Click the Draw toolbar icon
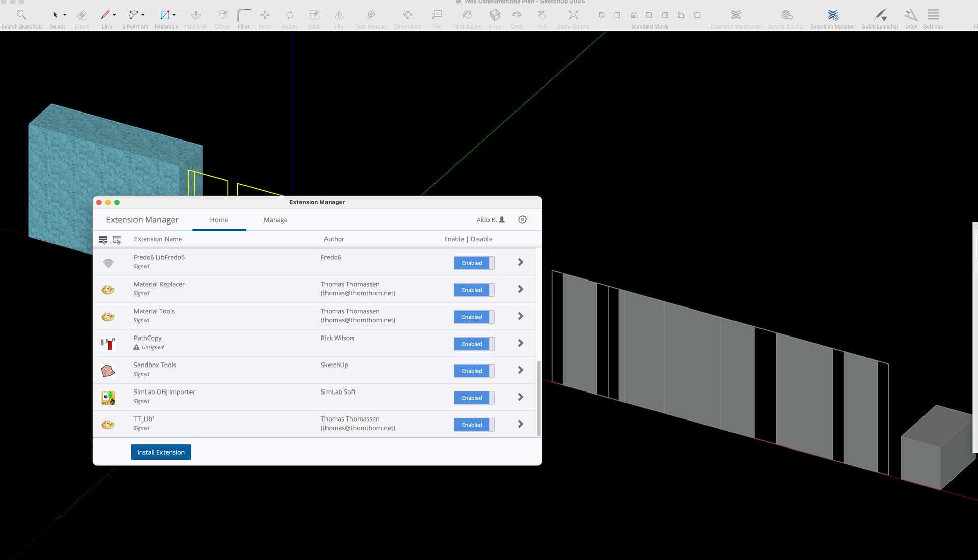 coord(911,15)
